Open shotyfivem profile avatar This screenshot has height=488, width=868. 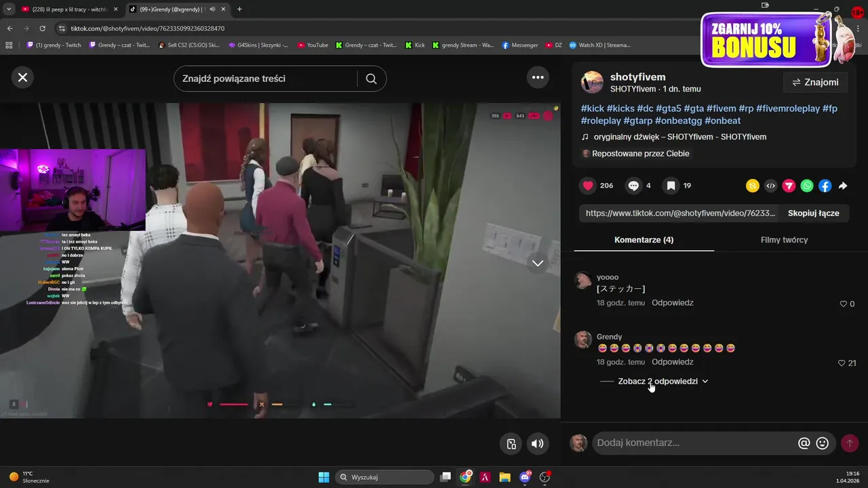coord(592,82)
